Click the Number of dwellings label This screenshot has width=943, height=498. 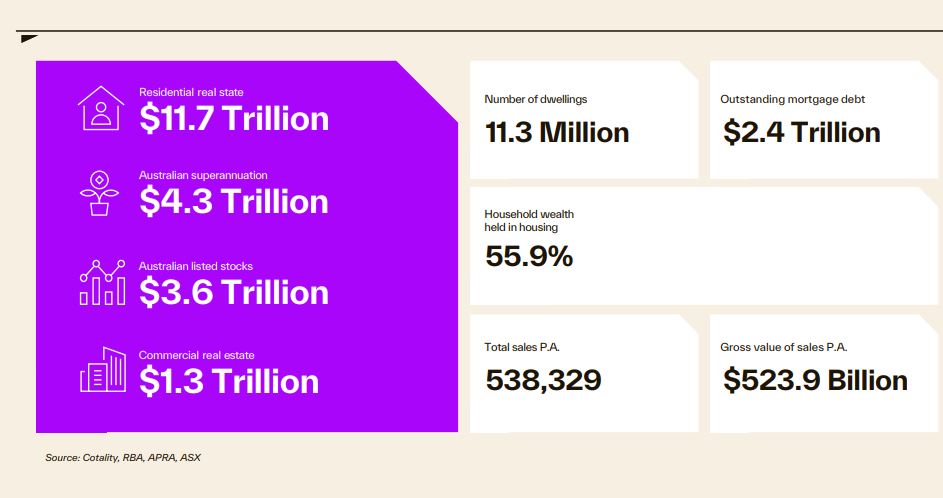click(535, 100)
